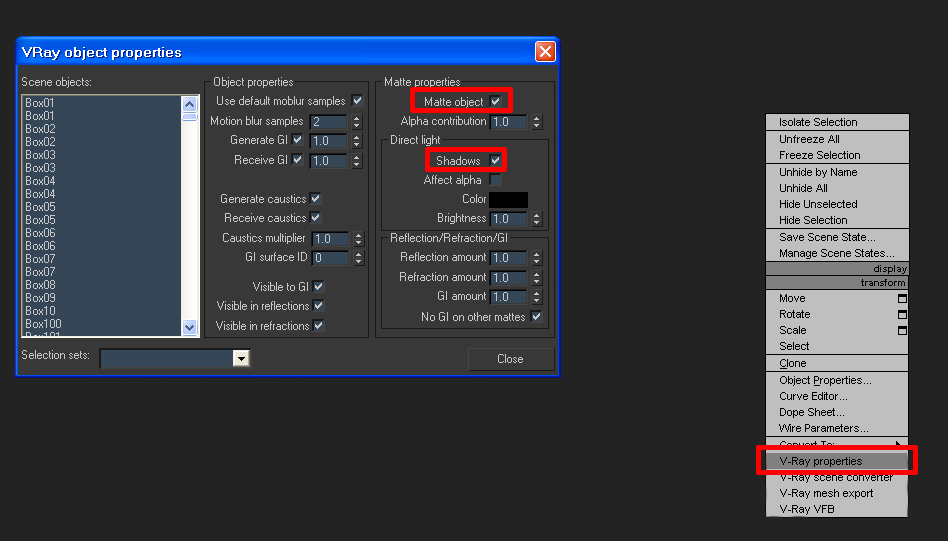Open Scale transform settings box icon
This screenshot has width=948, height=541.
click(x=902, y=331)
